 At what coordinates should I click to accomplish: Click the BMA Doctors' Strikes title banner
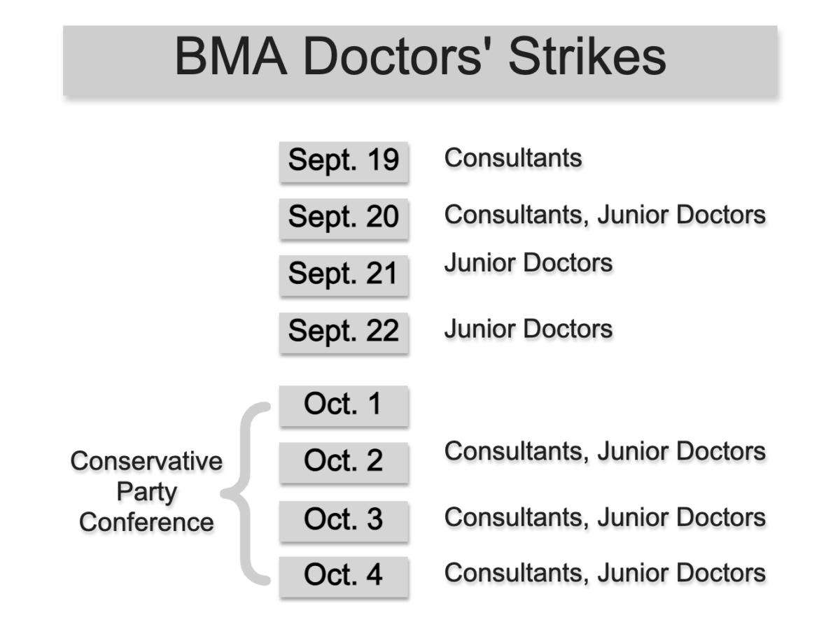(x=420, y=60)
